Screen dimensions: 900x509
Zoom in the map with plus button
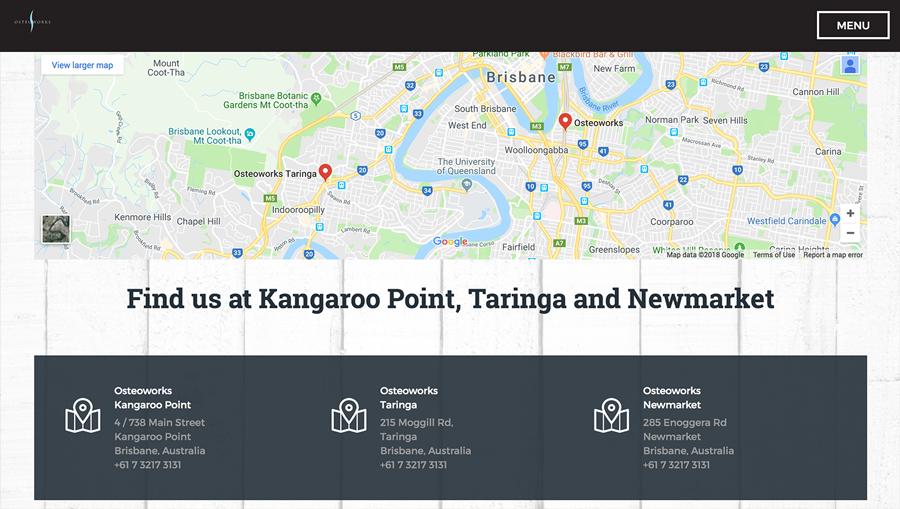coord(850,213)
